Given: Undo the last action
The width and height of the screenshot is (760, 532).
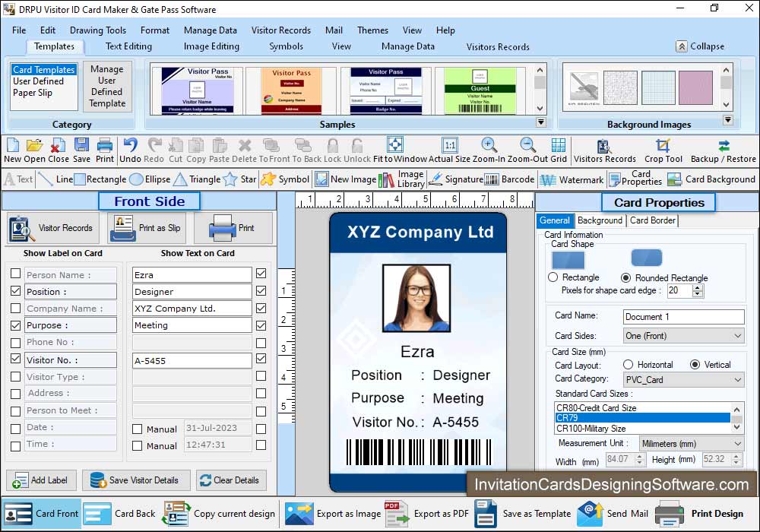Looking at the screenshot, I should (x=130, y=150).
